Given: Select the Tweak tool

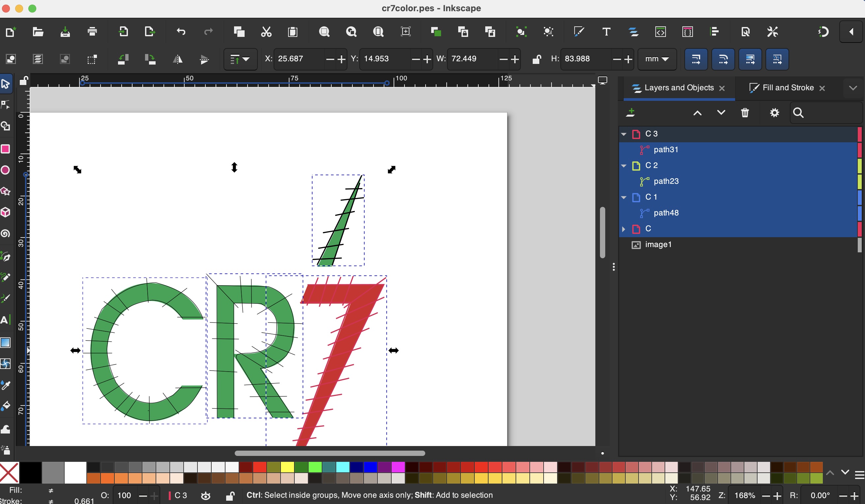Looking at the screenshot, I should (6, 429).
